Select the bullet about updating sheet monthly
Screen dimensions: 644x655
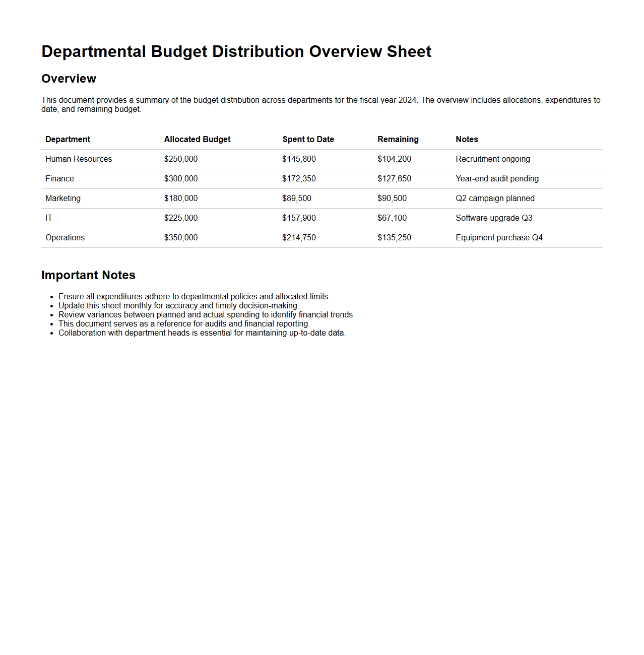coord(178,306)
